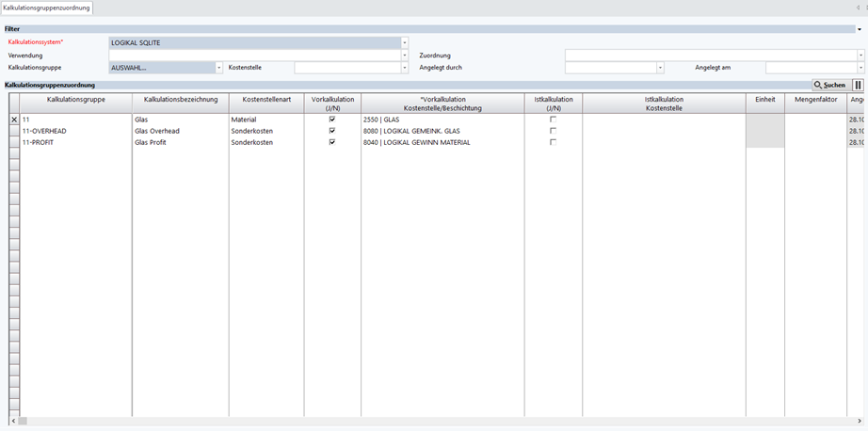The width and height of the screenshot is (868, 431).
Task: Open the Kalkulationssystem dropdown
Action: [x=405, y=42]
